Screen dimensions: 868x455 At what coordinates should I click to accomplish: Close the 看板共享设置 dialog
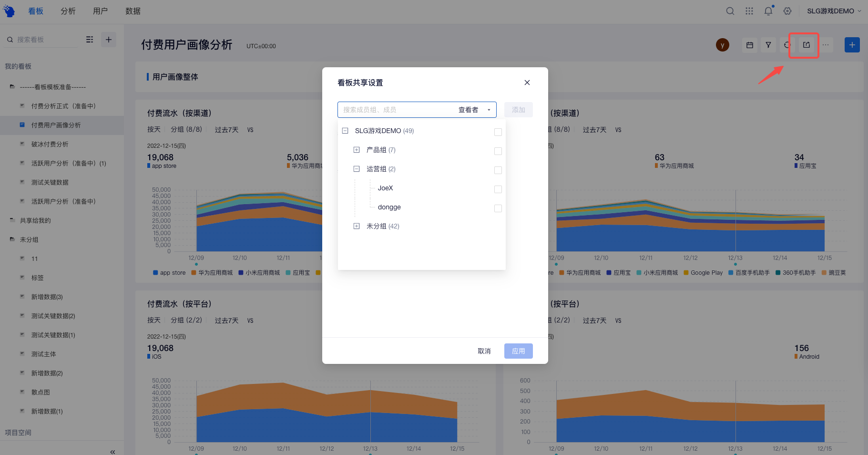(x=527, y=83)
